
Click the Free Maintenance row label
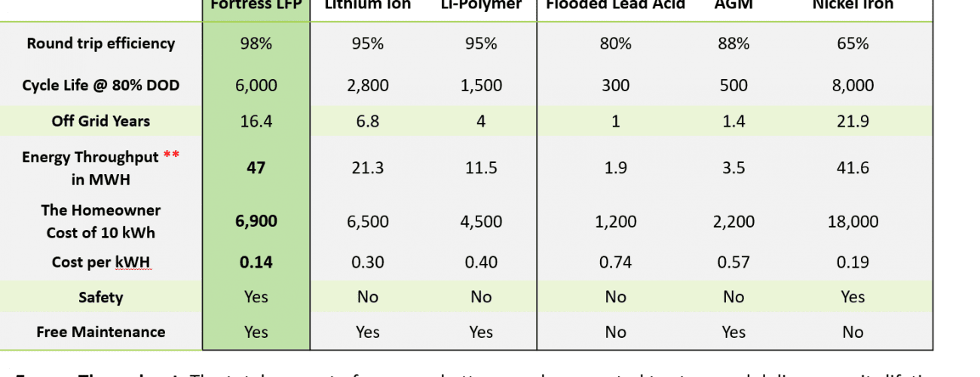tap(100, 332)
